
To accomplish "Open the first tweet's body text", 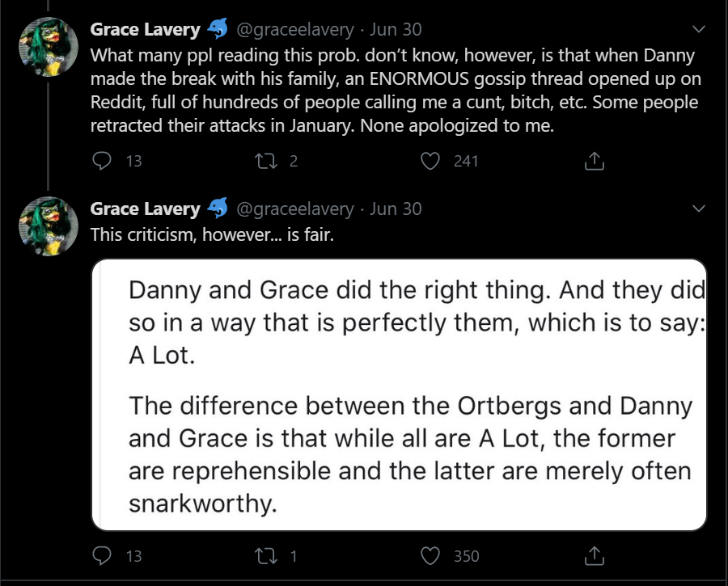I will tap(396, 91).
